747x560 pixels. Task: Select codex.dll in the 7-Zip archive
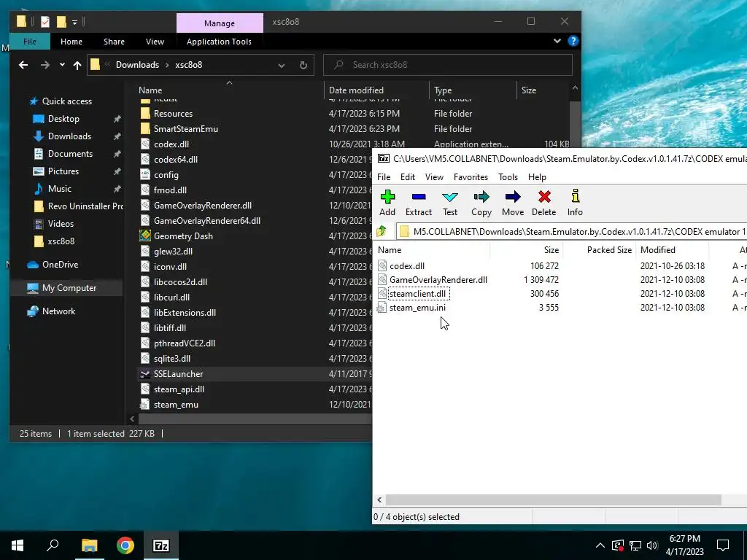click(x=407, y=266)
